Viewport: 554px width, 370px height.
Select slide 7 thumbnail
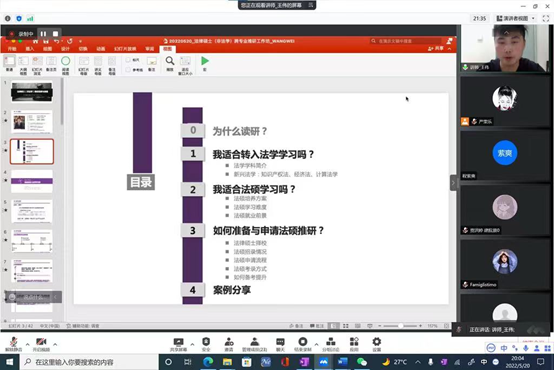tap(32, 271)
